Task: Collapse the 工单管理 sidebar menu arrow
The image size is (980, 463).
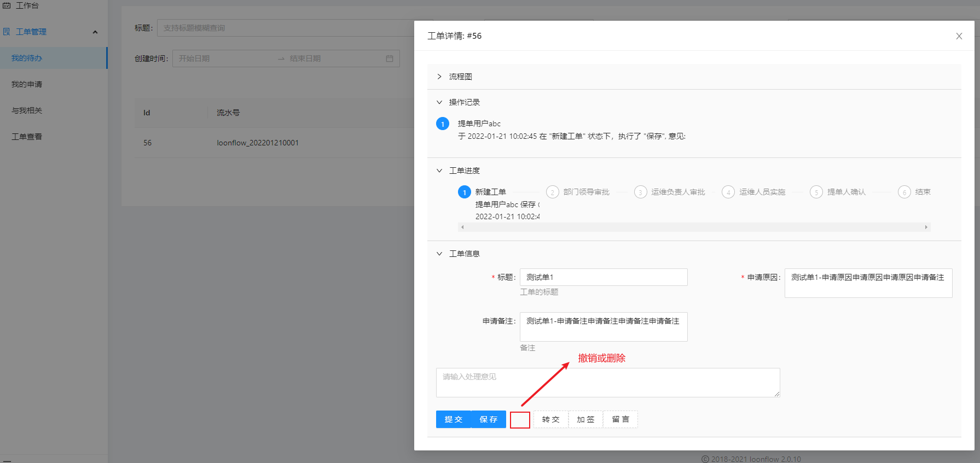Action: click(95, 32)
